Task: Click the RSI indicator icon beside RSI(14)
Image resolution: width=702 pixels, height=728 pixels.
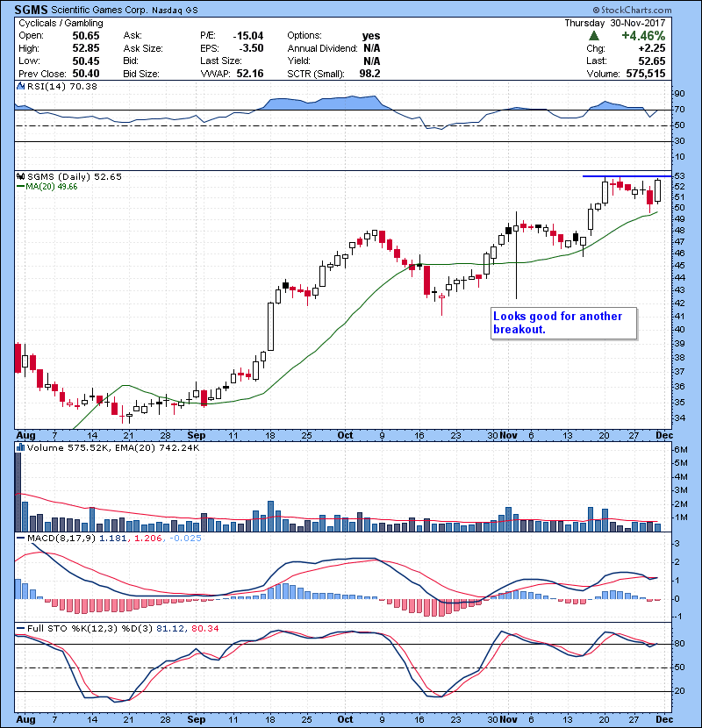Action: [20, 86]
